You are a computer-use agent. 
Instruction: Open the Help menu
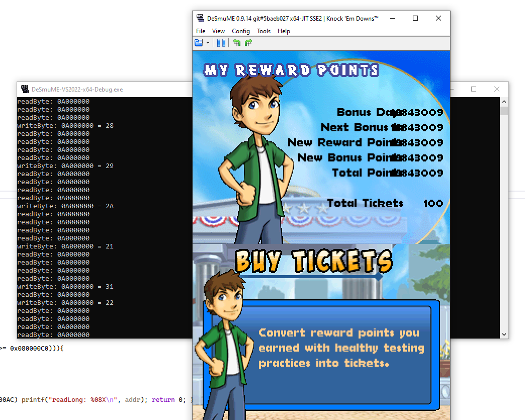(x=284, y=31)
